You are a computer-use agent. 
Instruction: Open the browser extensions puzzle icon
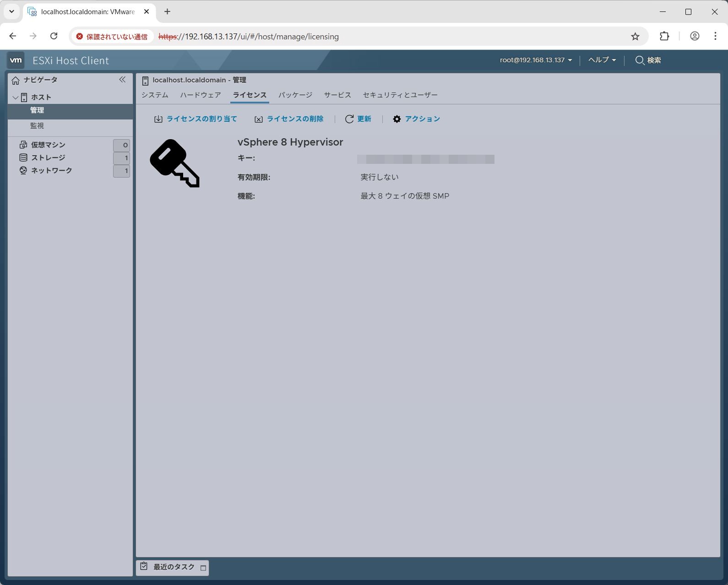[664, 36]
